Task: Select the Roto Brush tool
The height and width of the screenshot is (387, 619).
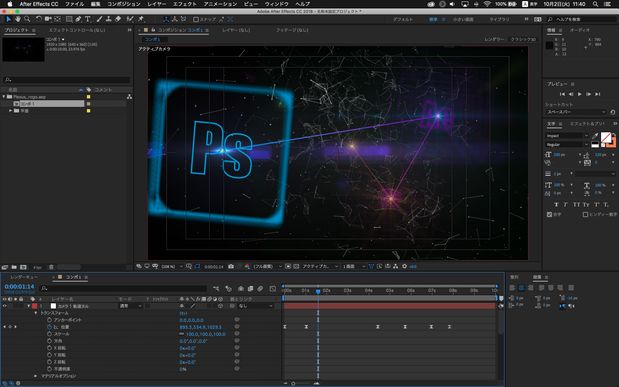Action: (130, 19)
